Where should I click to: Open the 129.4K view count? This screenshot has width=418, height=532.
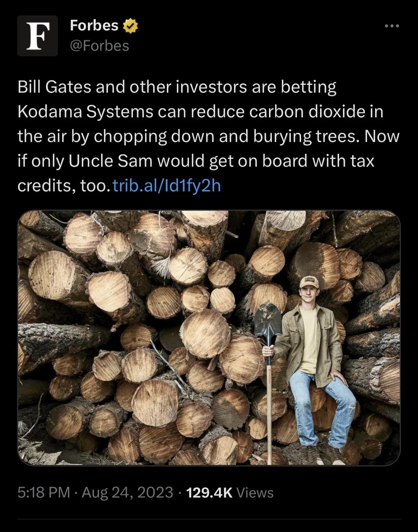pyautogui.click(x=209, y=492)
